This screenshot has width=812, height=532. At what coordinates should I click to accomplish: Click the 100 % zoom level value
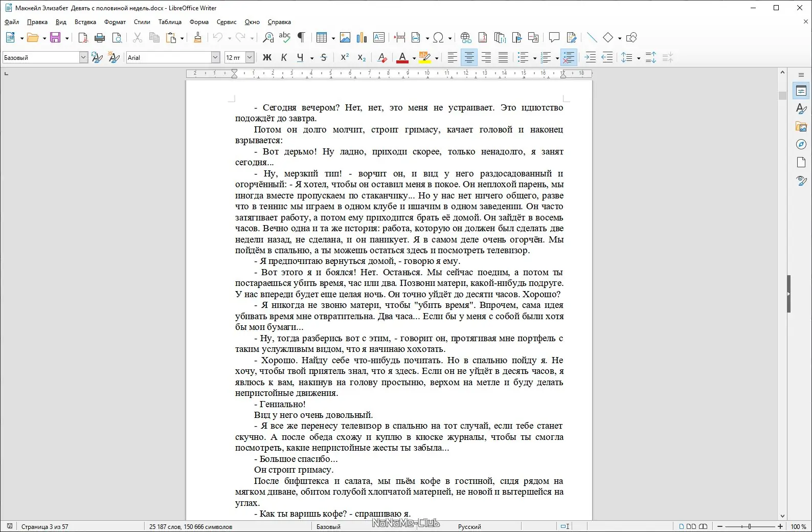798,526
